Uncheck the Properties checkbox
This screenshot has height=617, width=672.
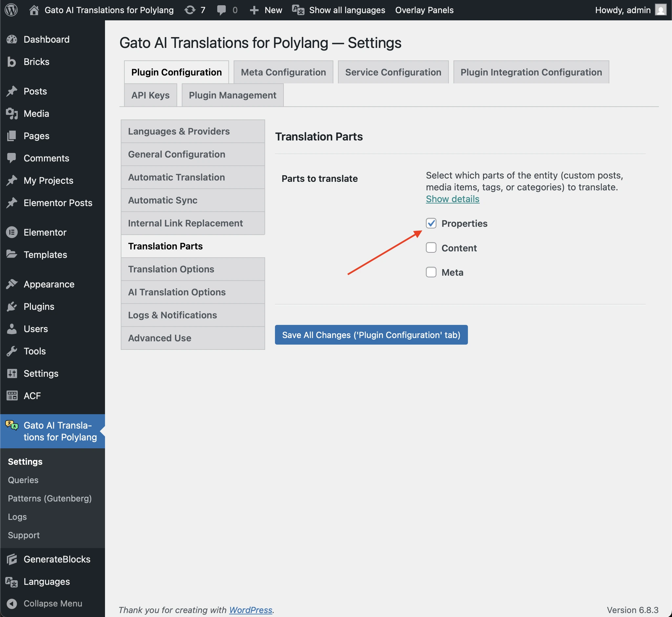pos(431,223)
